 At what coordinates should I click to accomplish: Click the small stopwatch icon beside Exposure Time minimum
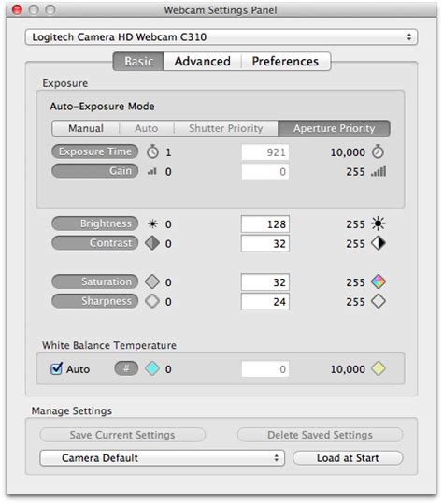(x=152, y=151)
